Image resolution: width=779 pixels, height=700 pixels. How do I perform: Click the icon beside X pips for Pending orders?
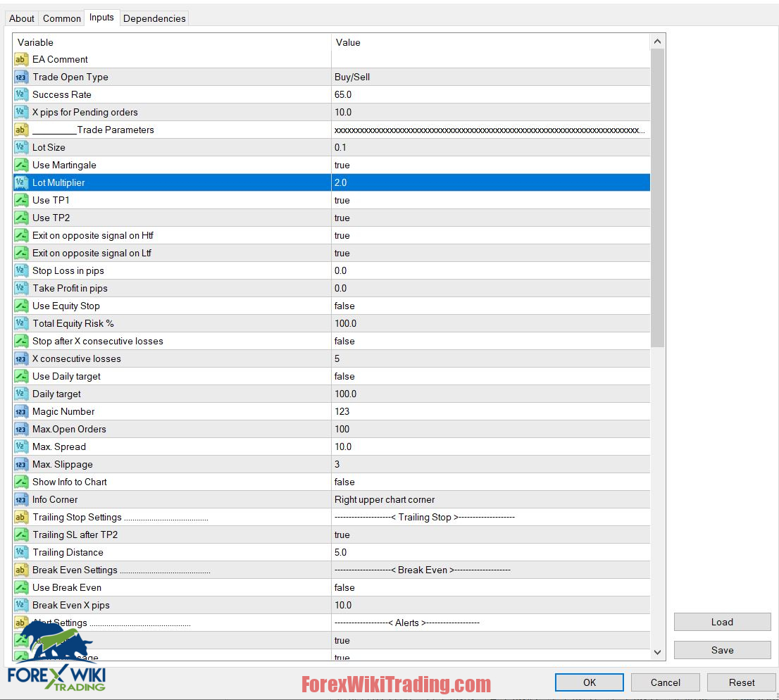pos(21,112)
